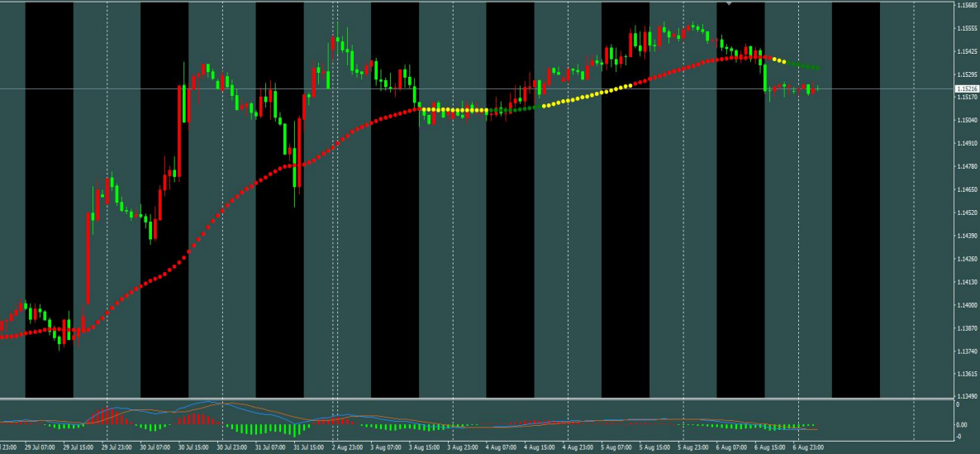Click the 6 Aug 23:00 time label
Viewport: 980px width, 454px height.
[x=808, y=447]
